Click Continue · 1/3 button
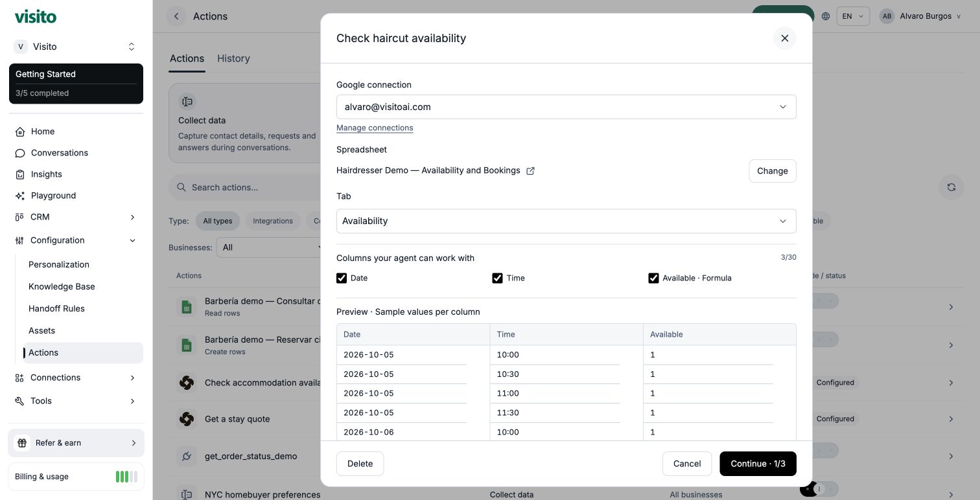 758,464
